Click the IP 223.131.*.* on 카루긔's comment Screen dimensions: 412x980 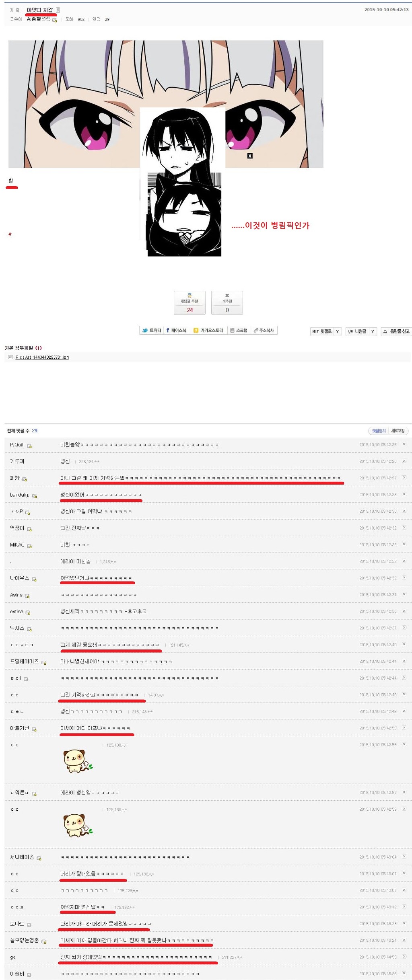[89, 462]
